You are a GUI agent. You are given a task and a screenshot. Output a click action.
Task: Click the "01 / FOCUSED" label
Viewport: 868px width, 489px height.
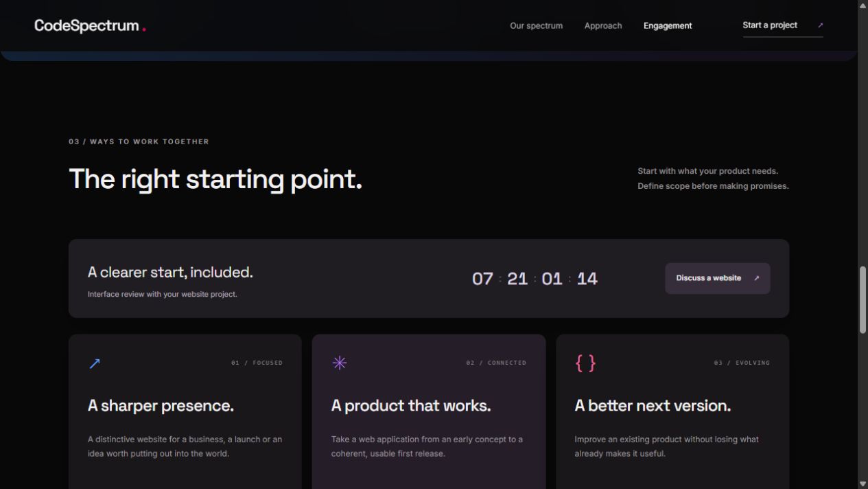pyautogui.click(x=257, y=363)
